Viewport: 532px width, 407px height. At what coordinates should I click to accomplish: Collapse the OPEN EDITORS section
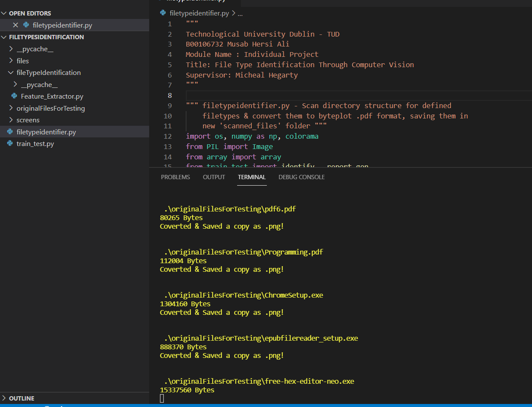4,13
